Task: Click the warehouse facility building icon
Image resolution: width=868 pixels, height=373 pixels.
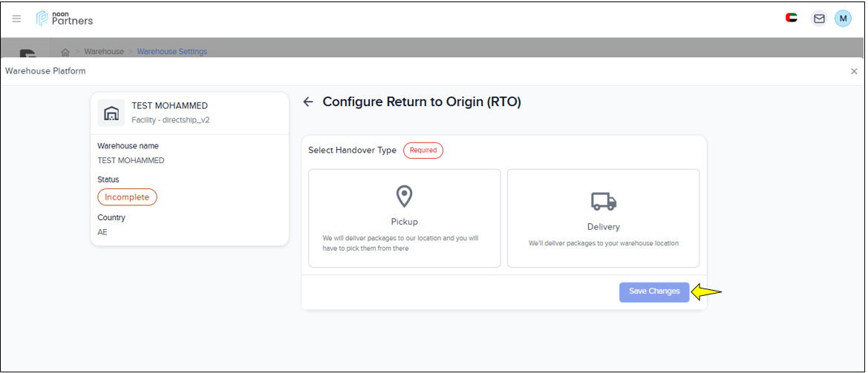Action: point(111,113)
